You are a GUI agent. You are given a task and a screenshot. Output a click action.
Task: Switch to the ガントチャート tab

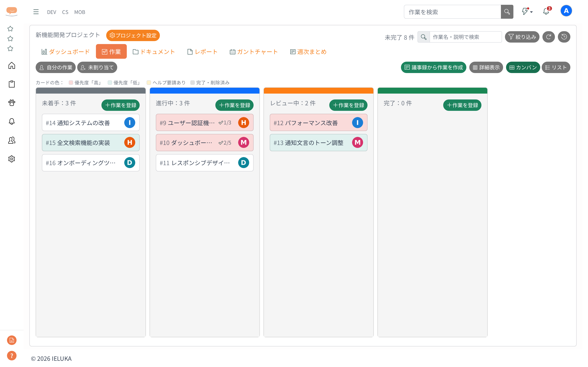tap(254, 52)
